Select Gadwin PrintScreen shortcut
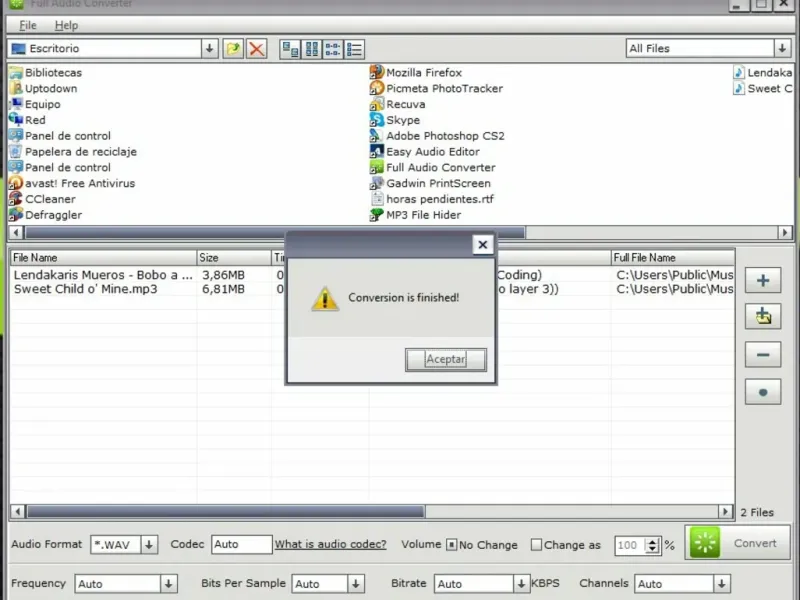 point(430,183)
